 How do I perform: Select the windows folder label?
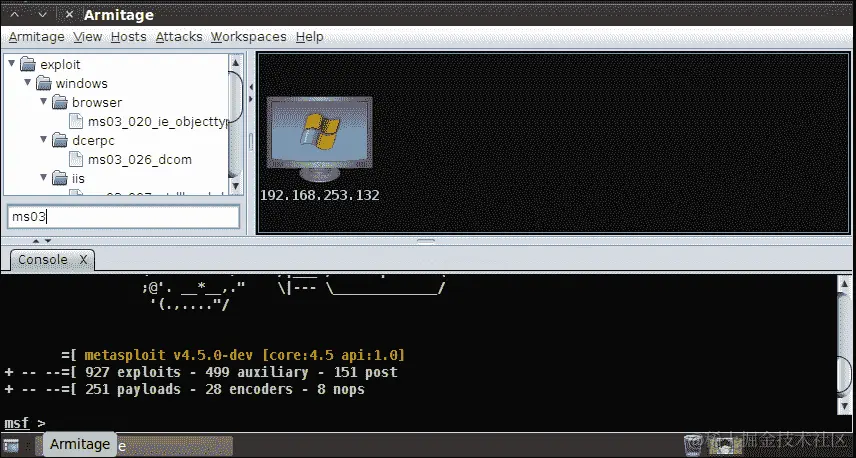[81, 84]
